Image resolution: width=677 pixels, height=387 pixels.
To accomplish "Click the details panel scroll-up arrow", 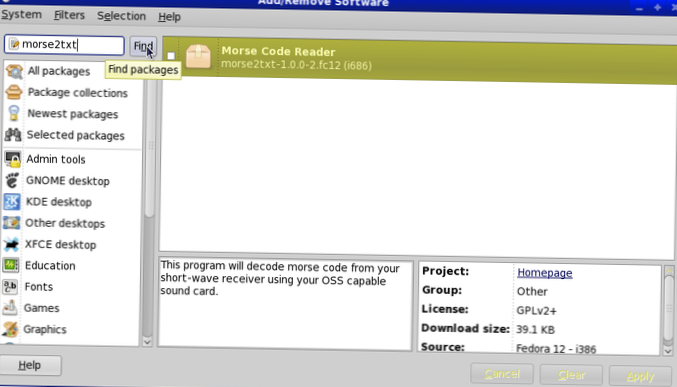I will tap(669, 270).
